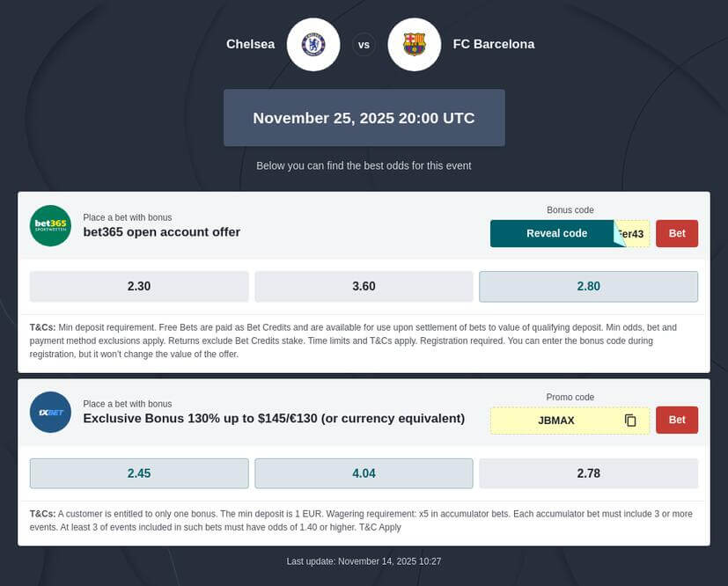
Task: Click the November 25, 2025 date banner
Action: (x=364, y=118)
